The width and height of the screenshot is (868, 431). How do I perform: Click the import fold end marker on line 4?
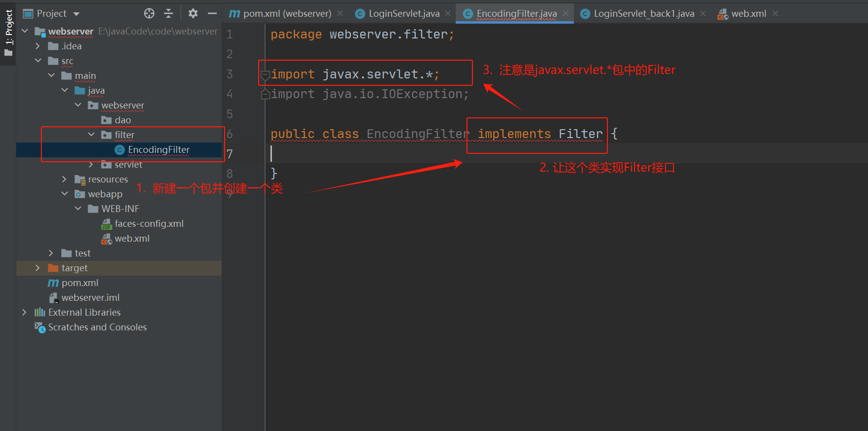click(265, 94)
